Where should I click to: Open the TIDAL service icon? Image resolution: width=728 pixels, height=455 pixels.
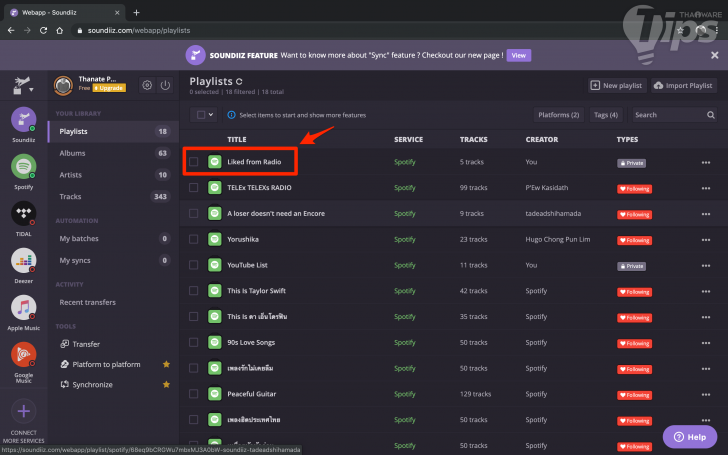pos(24,215)
